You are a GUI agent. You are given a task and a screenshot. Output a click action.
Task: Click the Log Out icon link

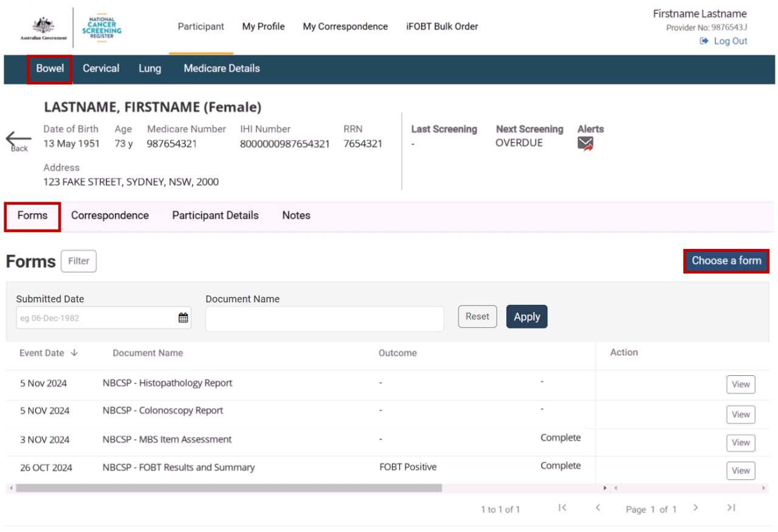click(x=723, y=41)
